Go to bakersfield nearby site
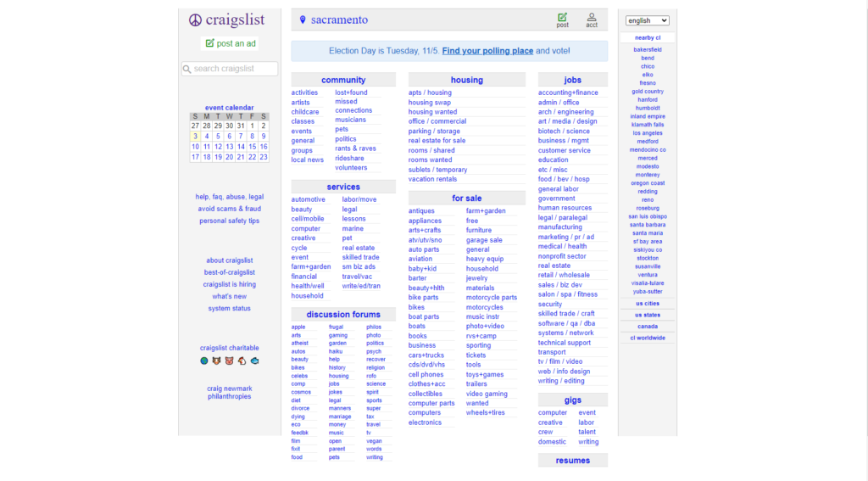Viewport: 868px width, 481px height. tap(647, 50)
